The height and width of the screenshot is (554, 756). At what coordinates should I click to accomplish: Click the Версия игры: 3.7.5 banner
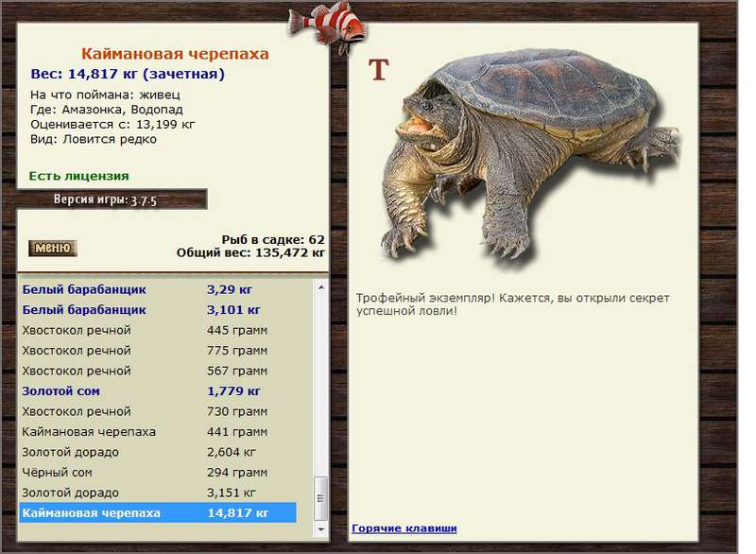[112, 199]
